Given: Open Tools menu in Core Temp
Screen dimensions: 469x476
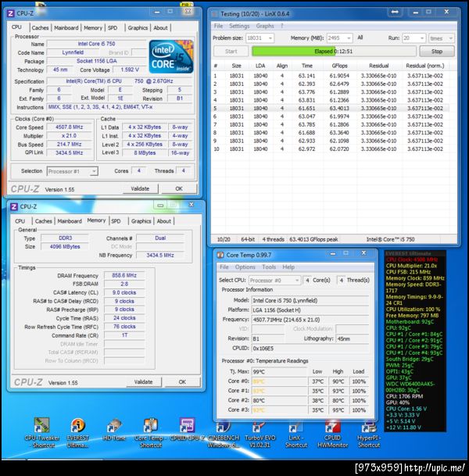Looking at the screenshot, I should point(269,267).
